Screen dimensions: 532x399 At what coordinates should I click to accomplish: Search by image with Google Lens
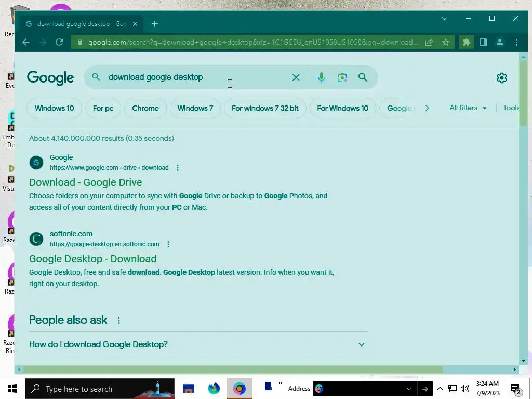[x=342, y=77]
